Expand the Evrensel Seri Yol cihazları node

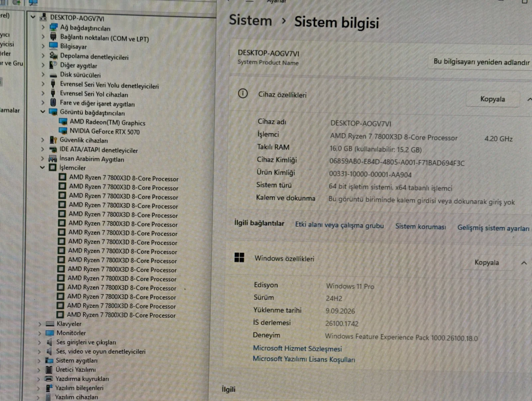click(43, 93)
